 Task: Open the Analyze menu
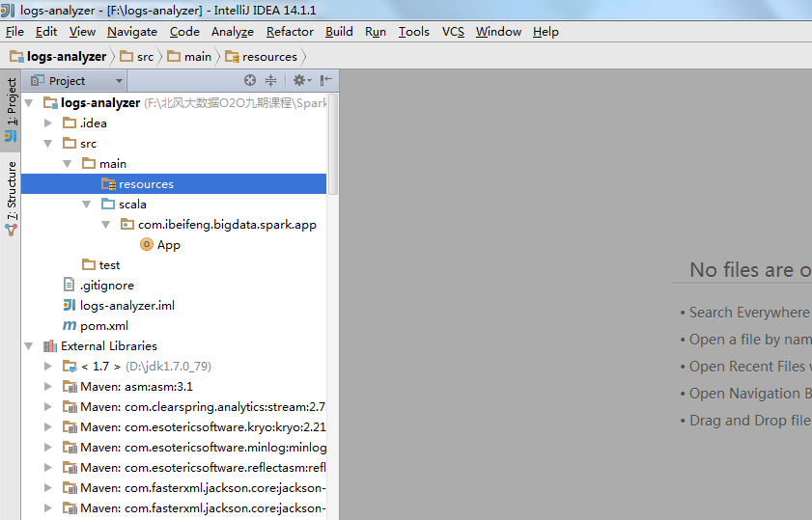click(x=233, y=32)
